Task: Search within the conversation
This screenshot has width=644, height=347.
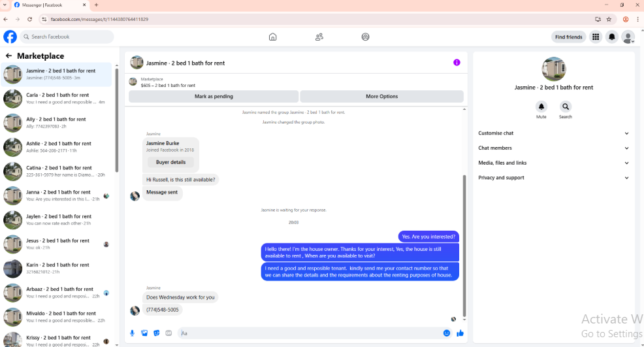Action: point(566,107)
